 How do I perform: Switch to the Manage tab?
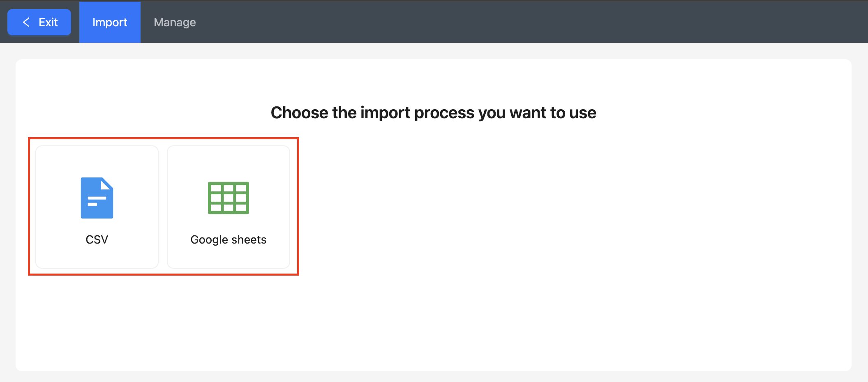(175, 22)
